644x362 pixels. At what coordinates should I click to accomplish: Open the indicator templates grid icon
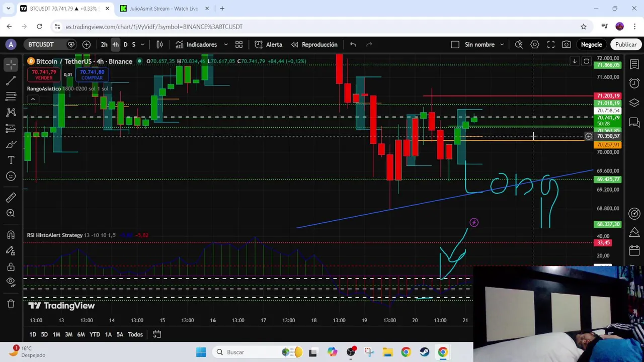point(239,44)
